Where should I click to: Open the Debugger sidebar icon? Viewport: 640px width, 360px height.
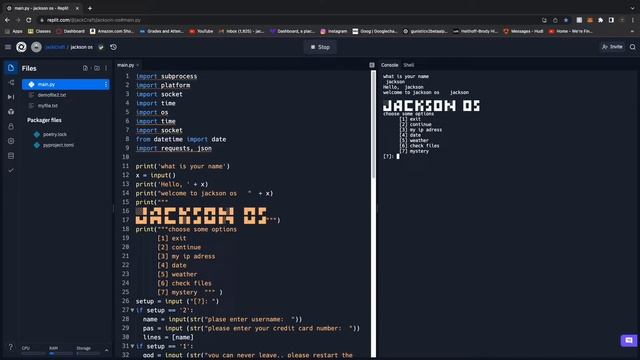pos(11,97)
